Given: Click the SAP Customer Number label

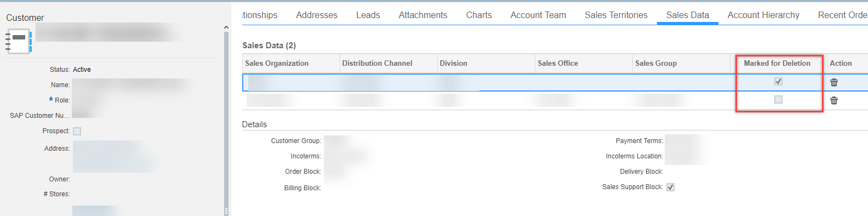Looking at the screenshot, I should click(x=40, y=116).
